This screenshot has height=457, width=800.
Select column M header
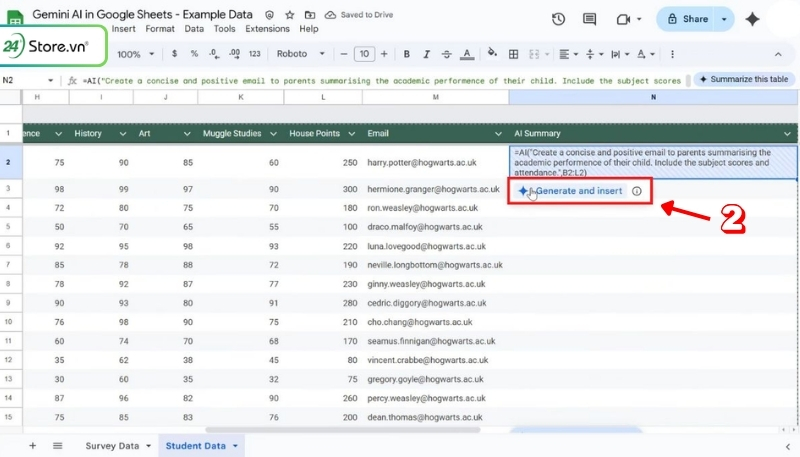(x=436, y=97)
